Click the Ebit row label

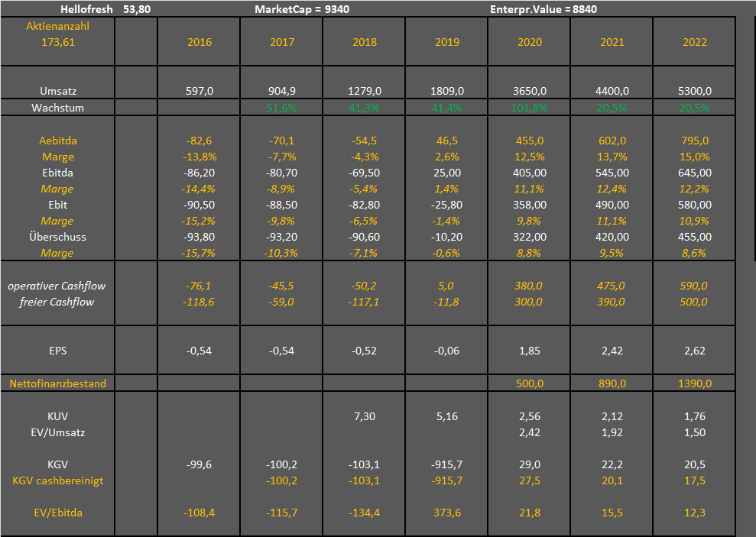pyautogui.click(x=58, y=205)
